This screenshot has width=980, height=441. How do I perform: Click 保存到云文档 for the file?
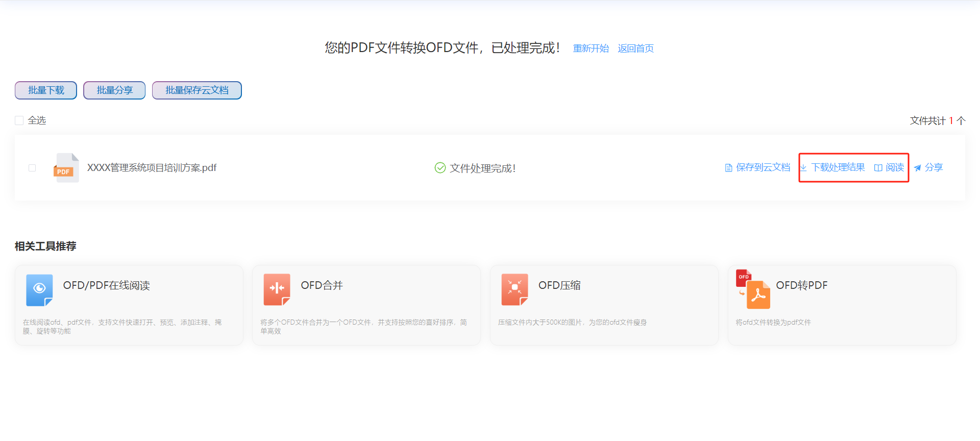click(x=763, y=167)
